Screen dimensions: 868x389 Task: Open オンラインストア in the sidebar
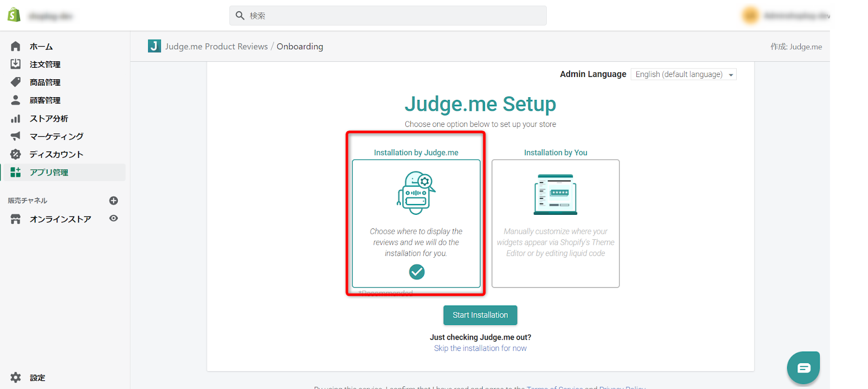(x=60, y=219)
